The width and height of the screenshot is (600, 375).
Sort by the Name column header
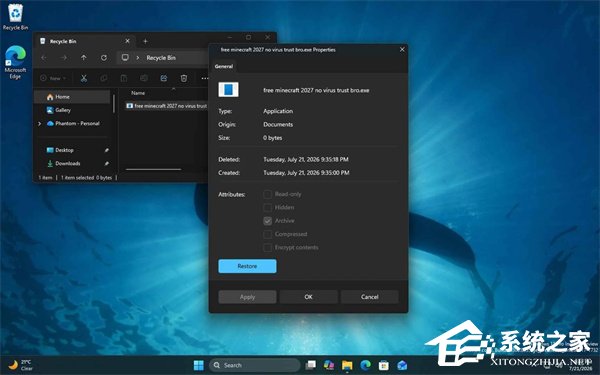pyautogui.click(x=138, y=93)
